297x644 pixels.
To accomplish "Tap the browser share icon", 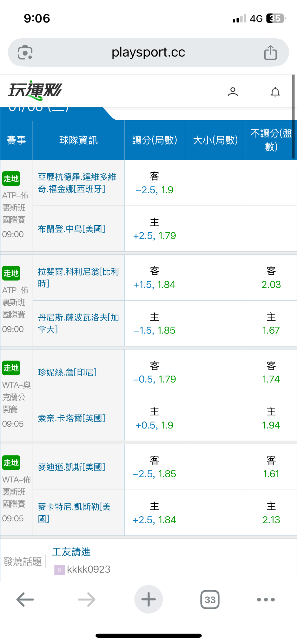I will point(270,52).
